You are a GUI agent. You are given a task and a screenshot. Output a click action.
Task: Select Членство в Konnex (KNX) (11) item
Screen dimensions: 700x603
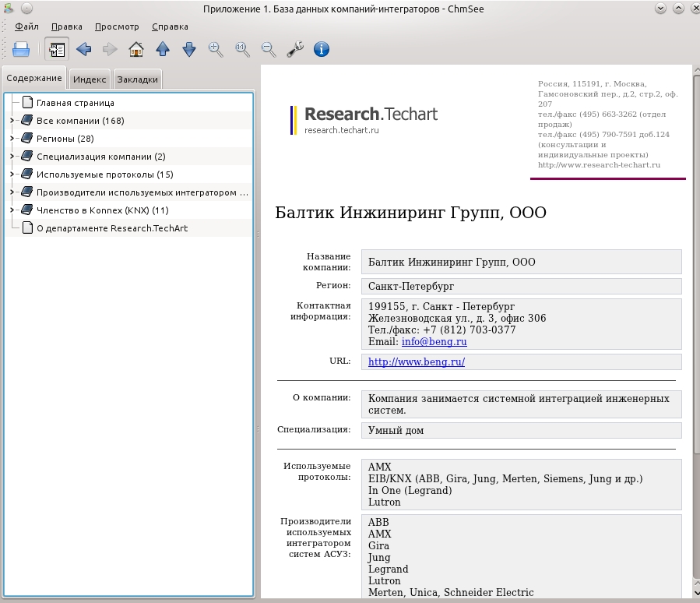(103, 210)
